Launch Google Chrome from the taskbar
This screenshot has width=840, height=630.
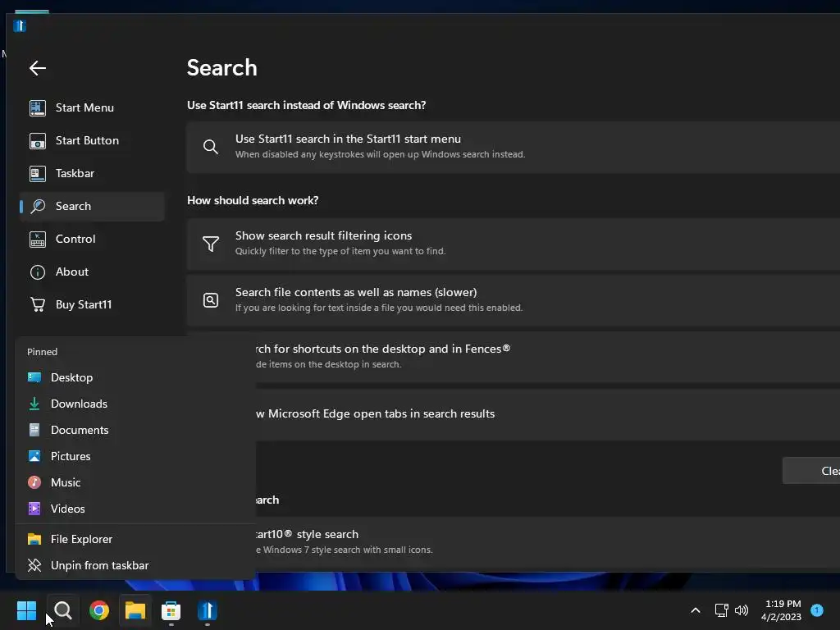(99, 610)
